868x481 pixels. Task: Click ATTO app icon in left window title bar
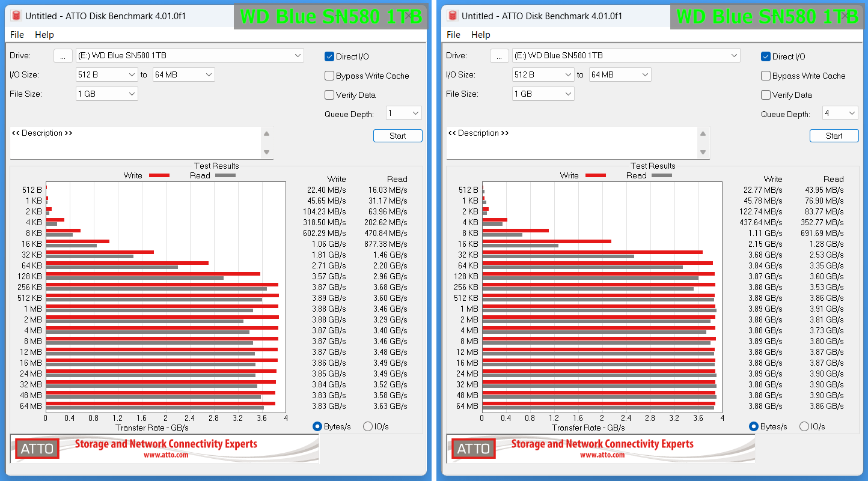pos(16,16)
